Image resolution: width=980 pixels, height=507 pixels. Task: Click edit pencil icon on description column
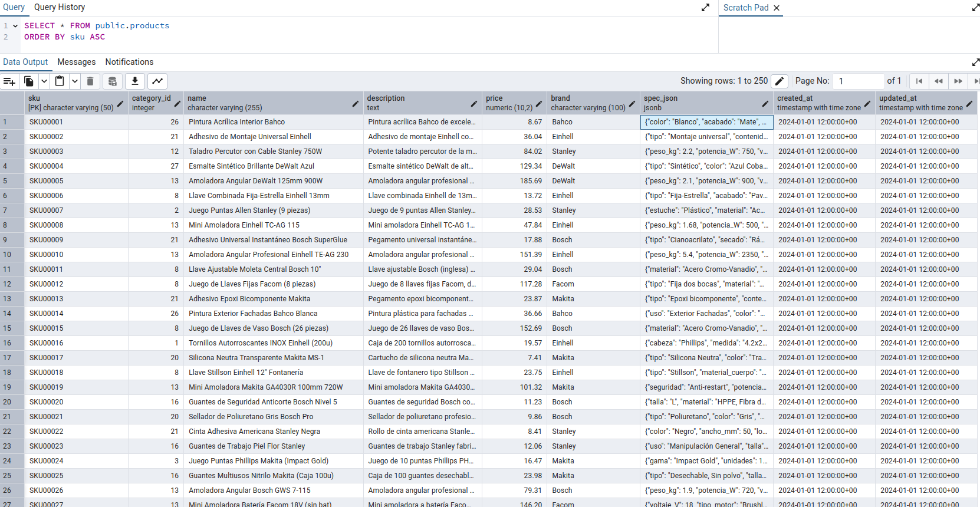click(474, 104)
